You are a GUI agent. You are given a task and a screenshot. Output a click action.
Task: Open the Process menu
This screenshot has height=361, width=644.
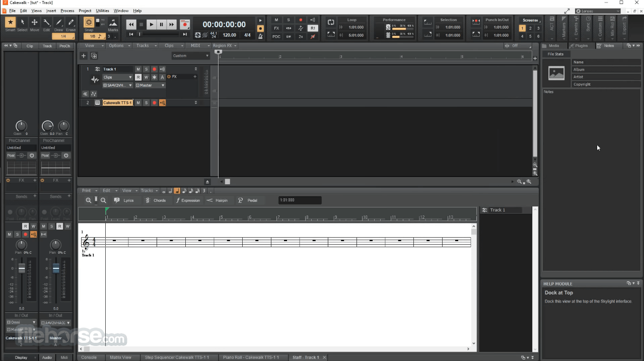pos(67,11)
